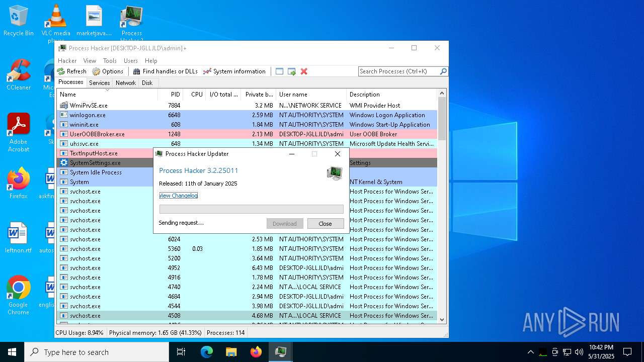
Task: Select the TextInputHost.exe process row
Action: 105,153
